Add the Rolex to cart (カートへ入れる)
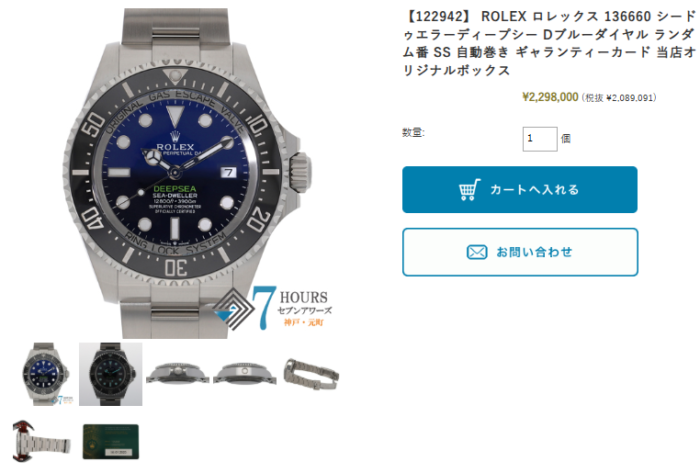This screenshot has width=700, height=473. pyautogui.click(x=520, y=190)
